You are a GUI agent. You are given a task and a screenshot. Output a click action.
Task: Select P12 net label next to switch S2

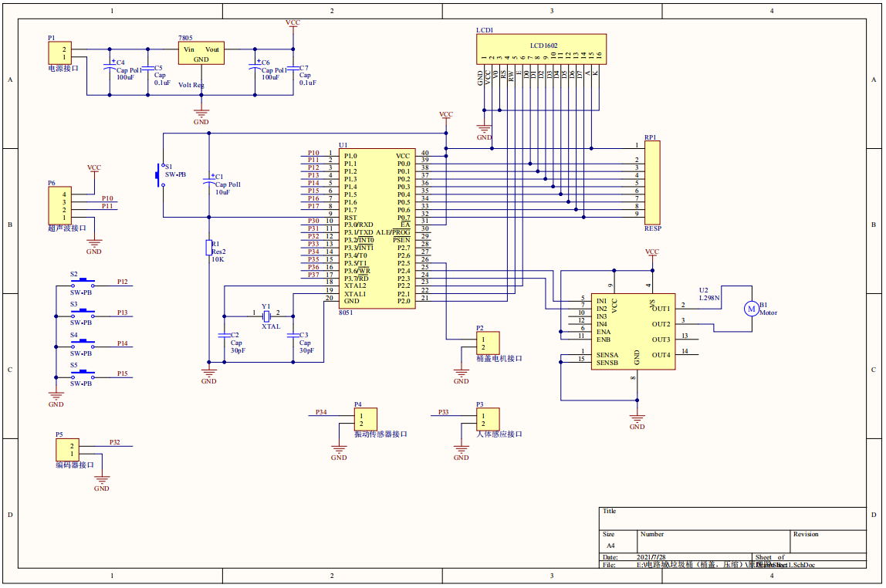tap(123, 282)
